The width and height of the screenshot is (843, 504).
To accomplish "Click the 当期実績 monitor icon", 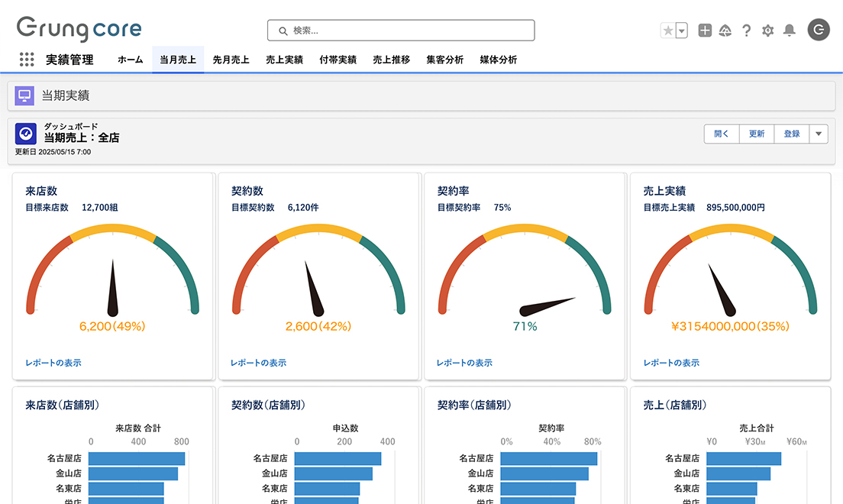I will [24, 95].
